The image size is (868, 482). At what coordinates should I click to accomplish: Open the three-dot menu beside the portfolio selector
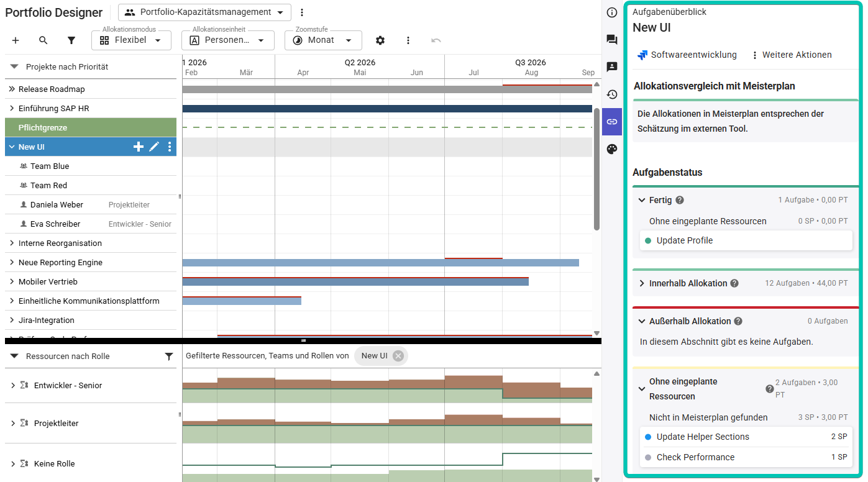(302, 12)
